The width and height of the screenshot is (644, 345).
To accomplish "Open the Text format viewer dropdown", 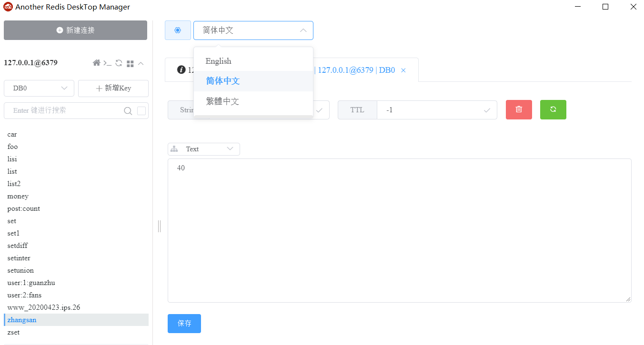I will [204, 149].
